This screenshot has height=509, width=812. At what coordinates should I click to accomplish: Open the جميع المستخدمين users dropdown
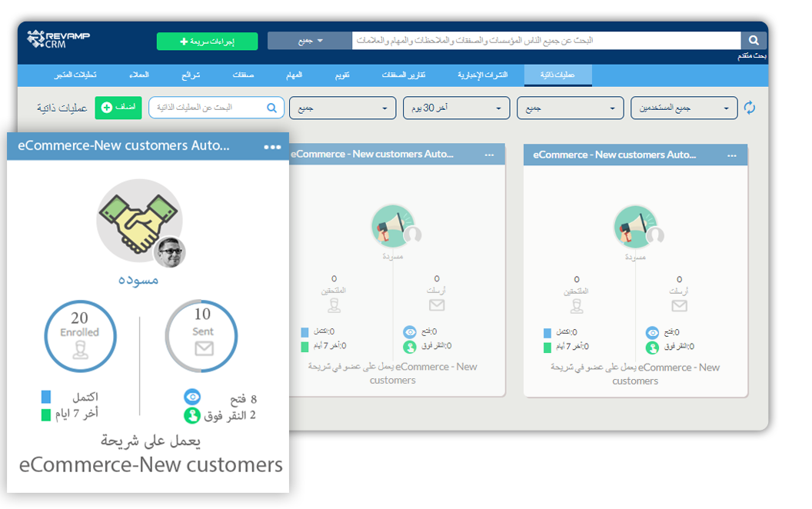(684, 108)
